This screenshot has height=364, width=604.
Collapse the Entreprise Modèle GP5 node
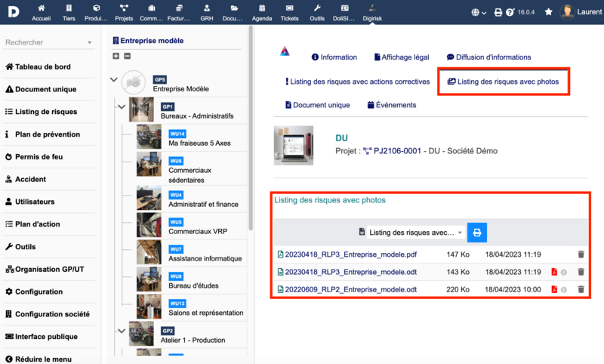tap(114, 80)
